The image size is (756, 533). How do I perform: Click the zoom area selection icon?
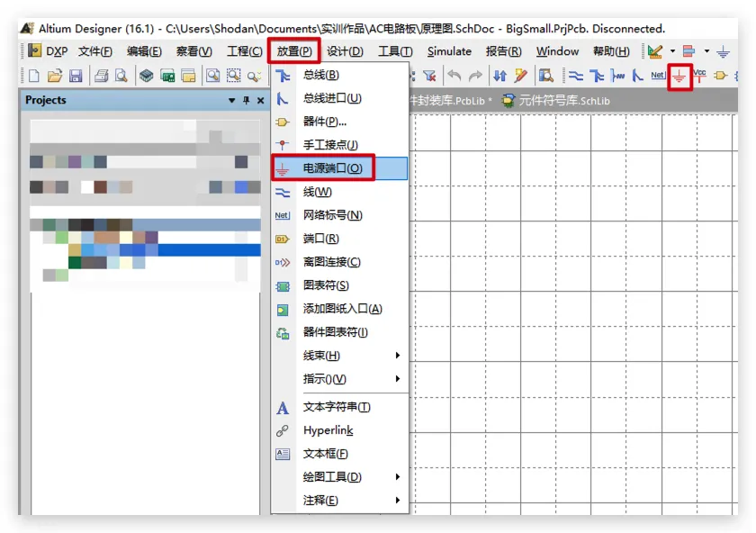pos(234,76)
